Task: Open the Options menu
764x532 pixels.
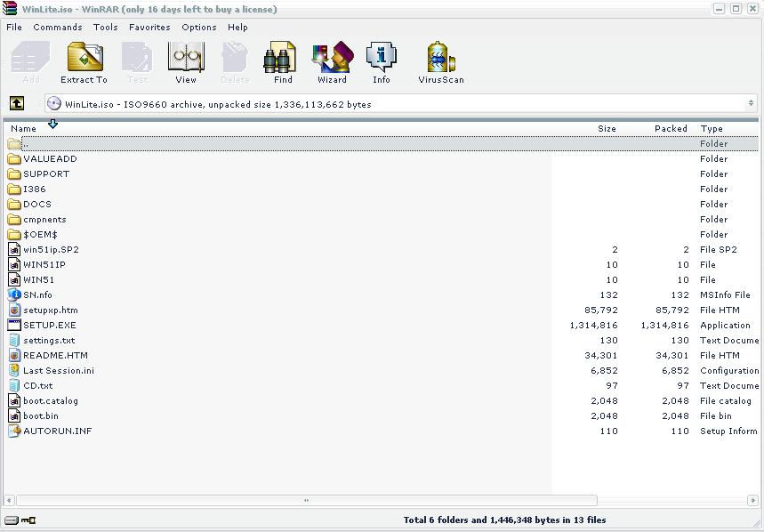Action: point(199,28)
